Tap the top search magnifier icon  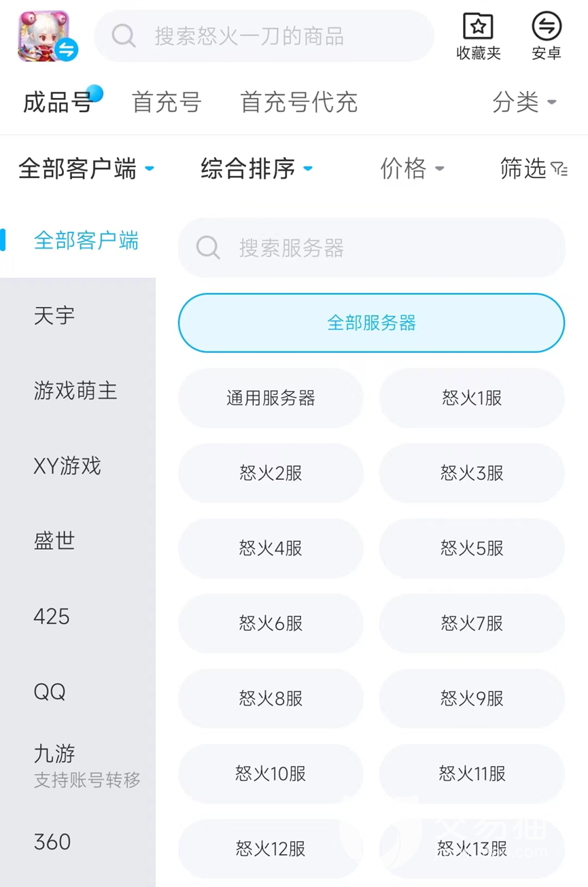point(124,36)
